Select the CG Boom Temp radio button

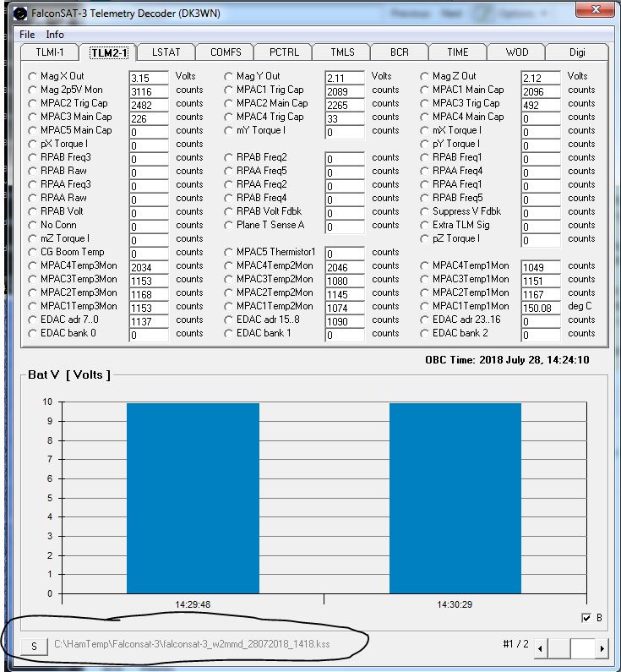[x=33, y=252]
